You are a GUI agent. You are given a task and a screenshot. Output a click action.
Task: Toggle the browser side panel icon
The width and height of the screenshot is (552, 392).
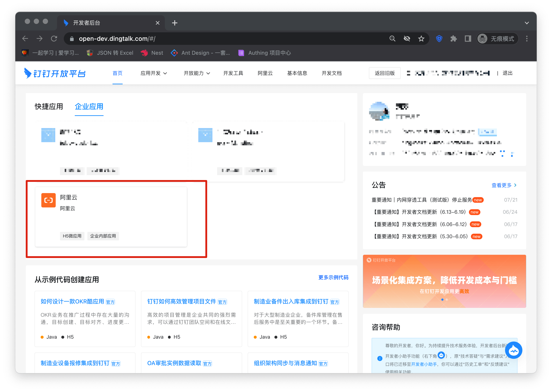pos(468,39)
